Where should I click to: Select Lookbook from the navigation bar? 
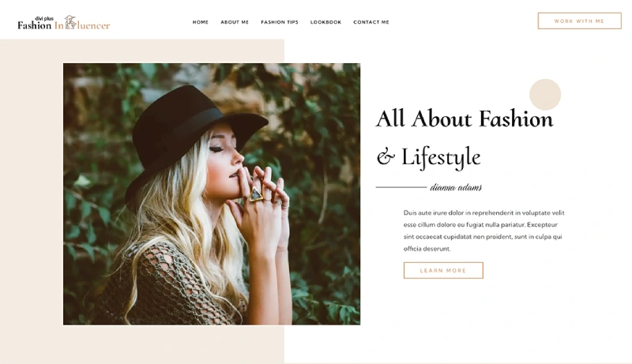[x=325, y=22]
